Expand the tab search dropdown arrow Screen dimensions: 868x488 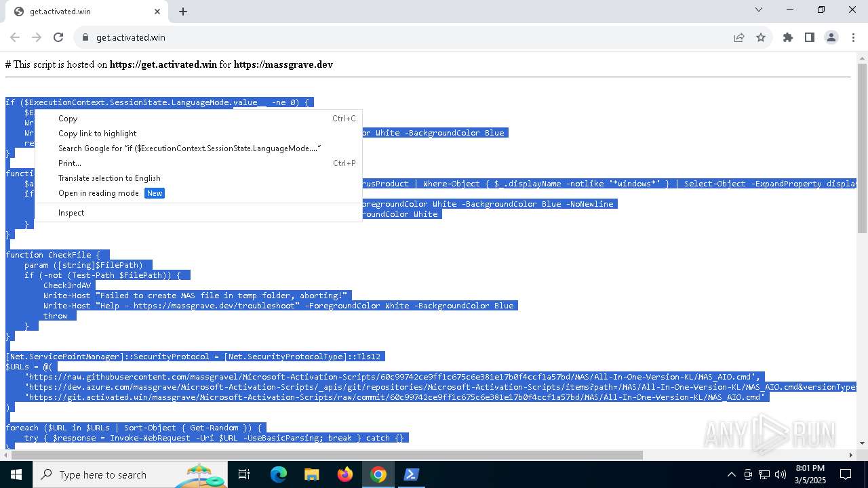(759, 9)
